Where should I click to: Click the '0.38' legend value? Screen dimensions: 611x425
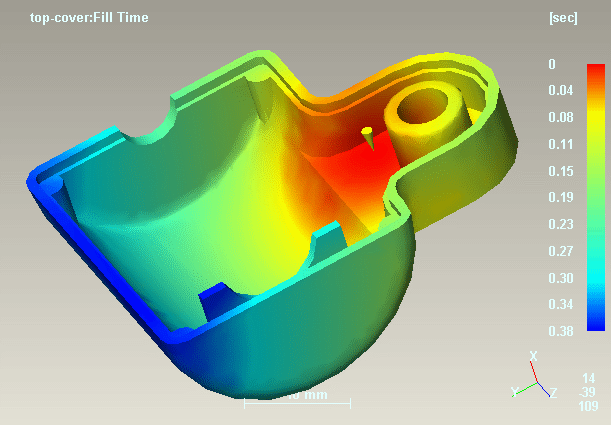[x=561, y=331]
